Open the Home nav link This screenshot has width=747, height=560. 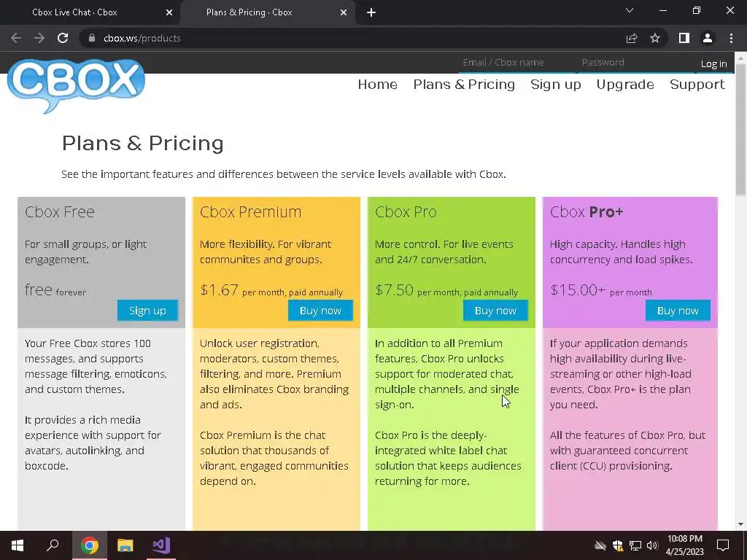pos(378,85)
